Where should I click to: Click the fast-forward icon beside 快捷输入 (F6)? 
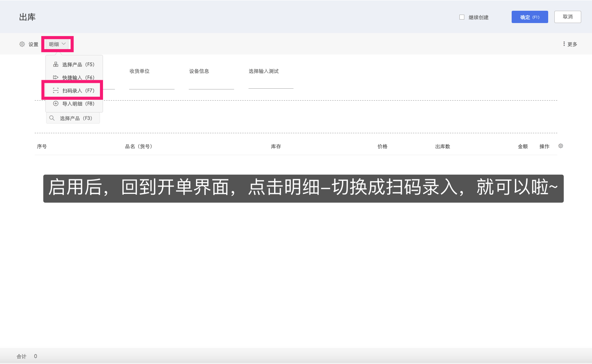(55, 77)
